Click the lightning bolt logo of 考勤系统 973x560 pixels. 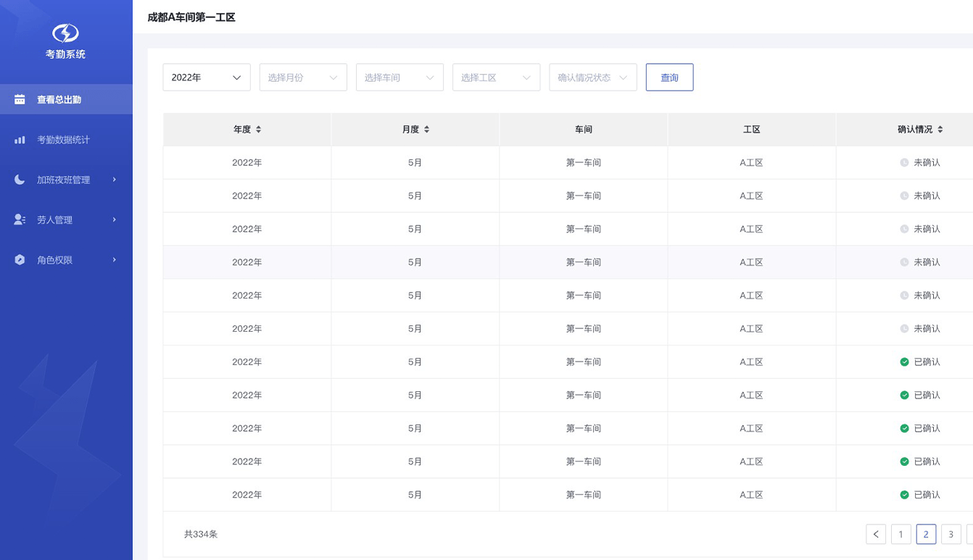(65, 33)
